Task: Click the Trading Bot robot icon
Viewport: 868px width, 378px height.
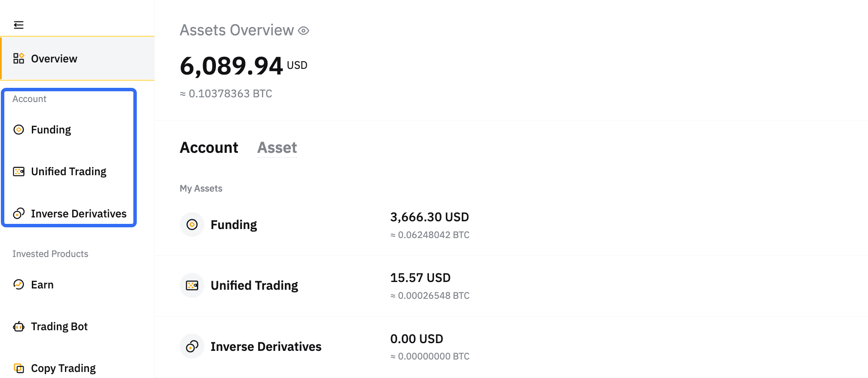Action: pyautogui.click(x=18, y=326)
